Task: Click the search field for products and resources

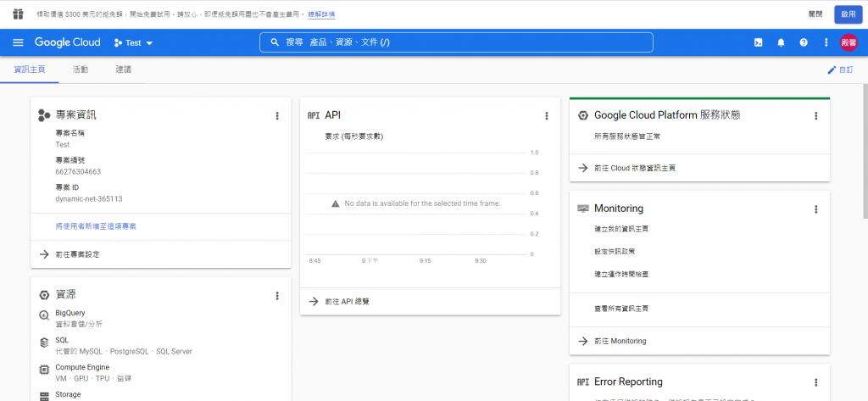Action: pos(456,42)
